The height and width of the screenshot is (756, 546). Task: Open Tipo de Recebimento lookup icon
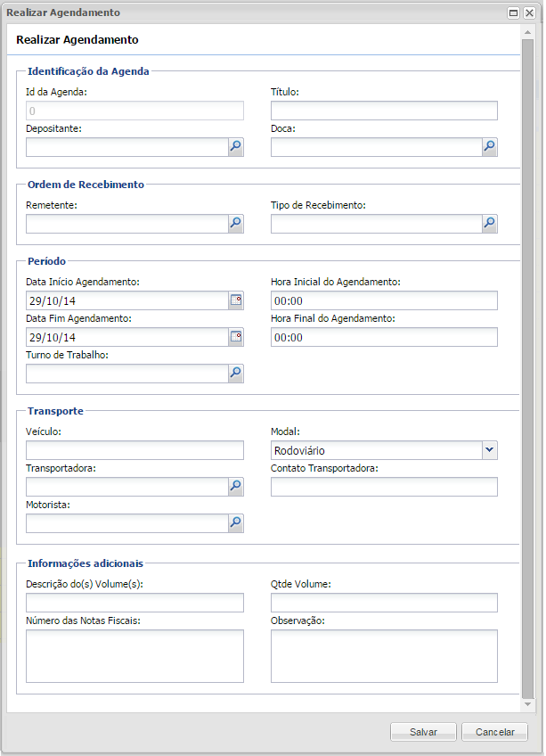490,225
